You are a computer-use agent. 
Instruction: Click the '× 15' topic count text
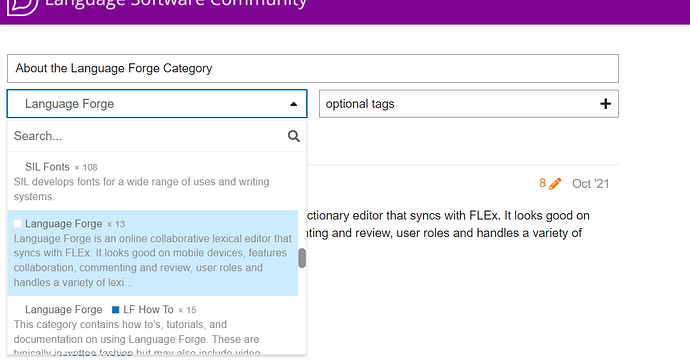pos(187,310)
